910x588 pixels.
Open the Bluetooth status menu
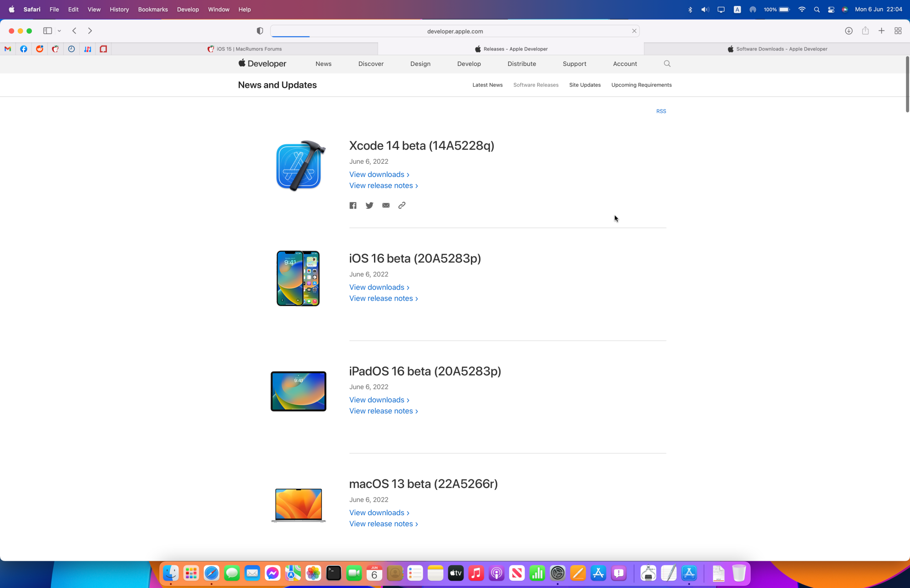pos(690,10)
